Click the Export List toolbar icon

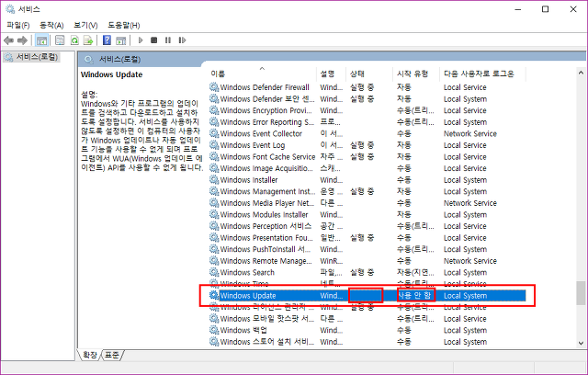coord(88,40)
